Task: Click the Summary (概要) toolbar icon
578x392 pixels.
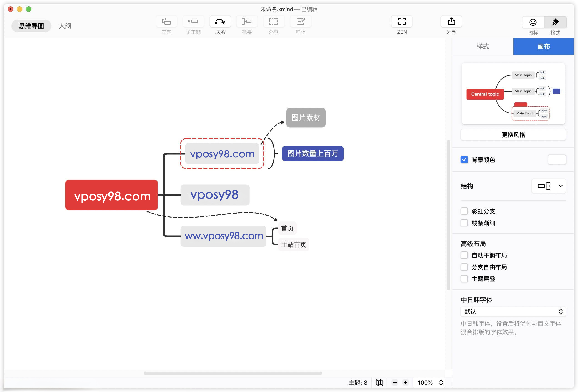Action: point(247,22)
